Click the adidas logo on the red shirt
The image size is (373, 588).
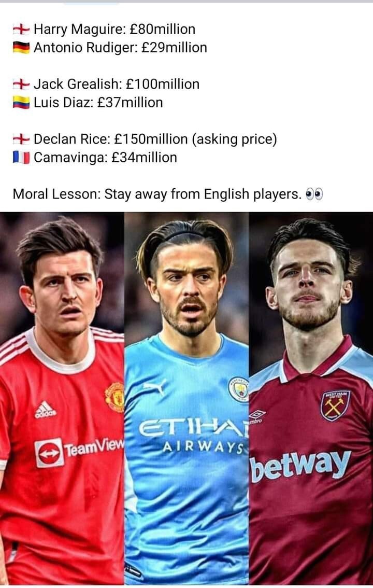pyautogui.click(x=45, y=410)
